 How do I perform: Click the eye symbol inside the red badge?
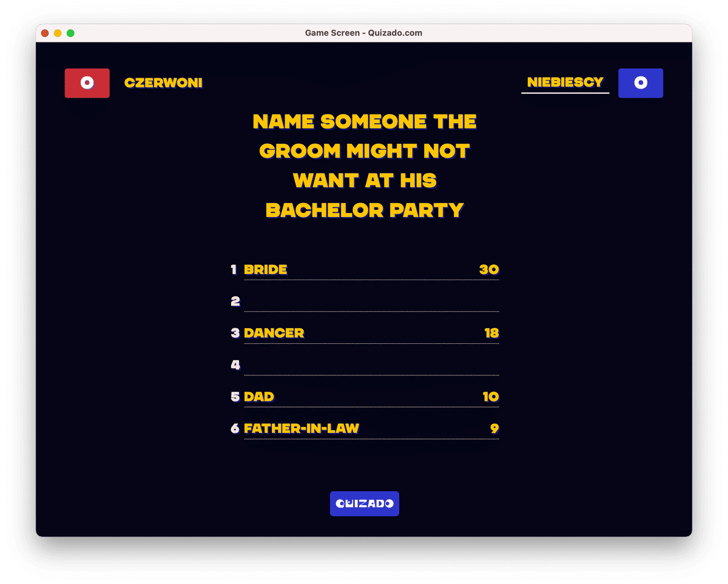click(x=87, y=83)
